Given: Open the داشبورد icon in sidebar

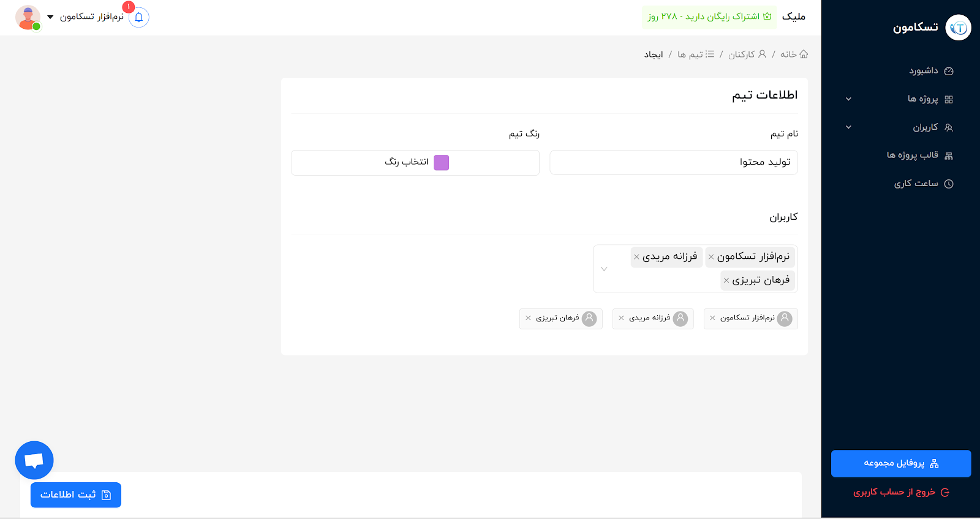Looking at the screenshot, I should tap(949, 70).
